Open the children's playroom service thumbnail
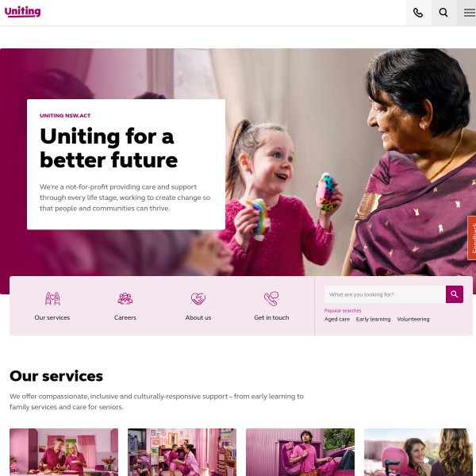 click(182, 452)
